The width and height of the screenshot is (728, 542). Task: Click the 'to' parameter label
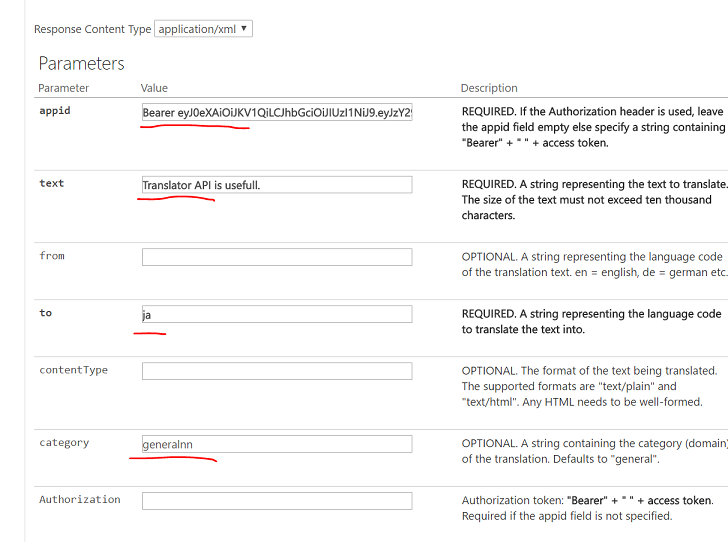(46, 313)
